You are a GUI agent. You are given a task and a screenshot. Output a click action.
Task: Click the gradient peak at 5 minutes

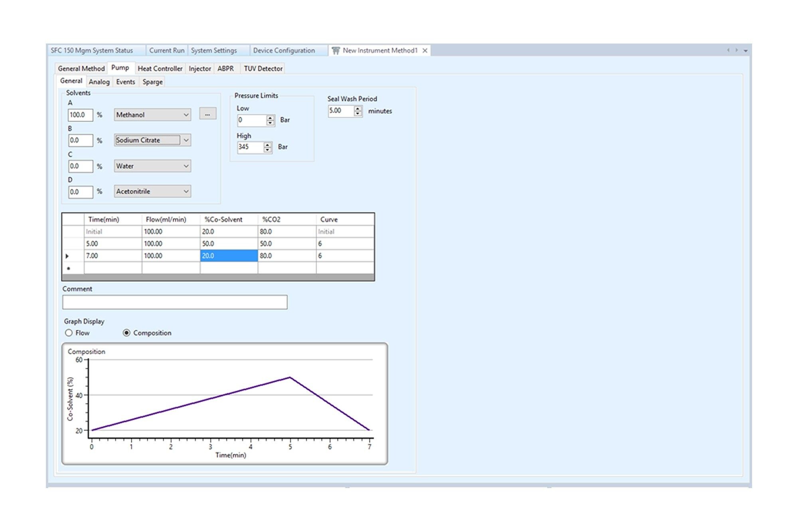click(x=290, y=377)
